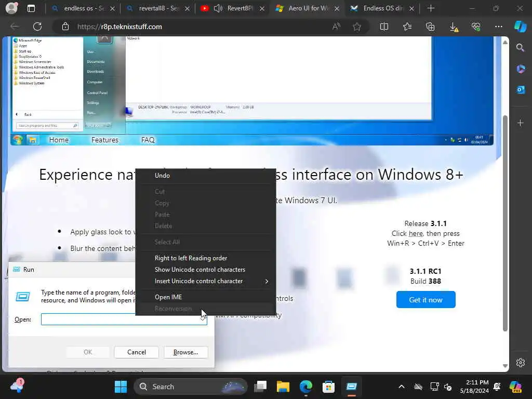Open Browser essentials heart icon
The image size is (532, 399).
pos(476,26)
